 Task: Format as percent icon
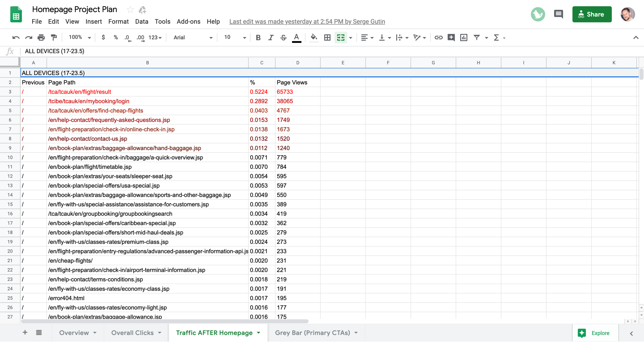coord(116,38)
